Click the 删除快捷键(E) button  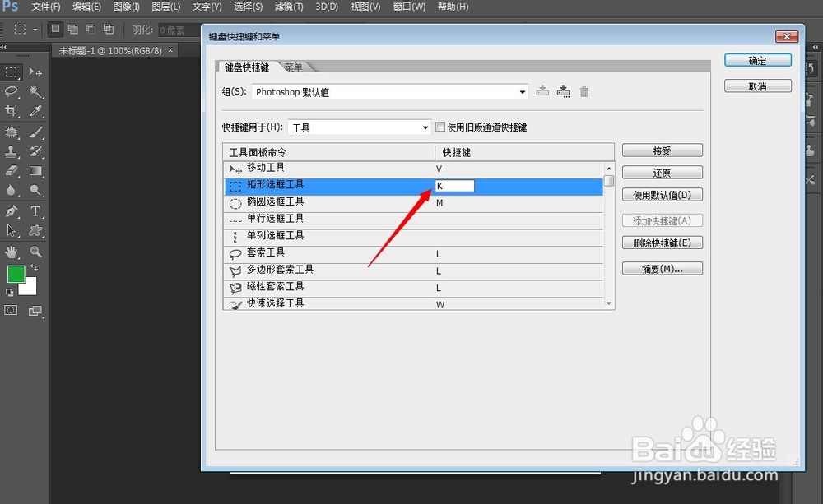(x=663, y=242)
